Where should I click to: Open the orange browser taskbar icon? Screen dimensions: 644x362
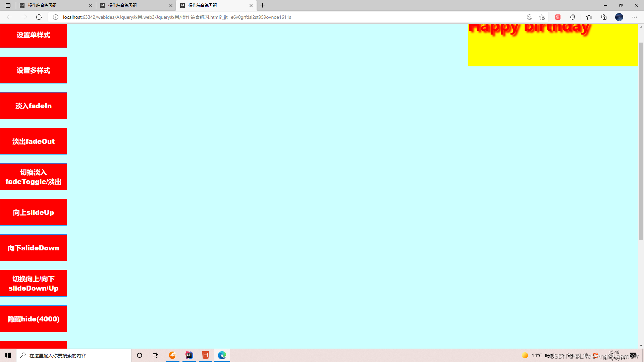[x=172, y=355]
